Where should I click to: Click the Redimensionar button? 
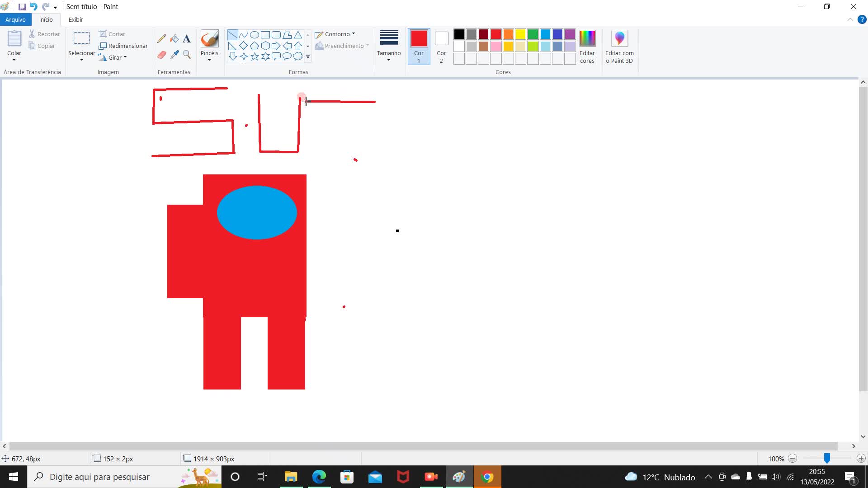[123, 46]
